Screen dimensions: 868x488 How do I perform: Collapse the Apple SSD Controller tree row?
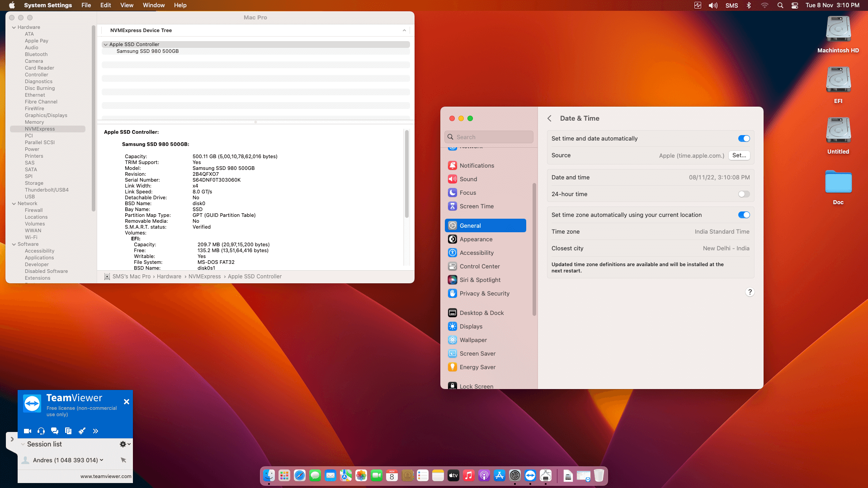105,45
